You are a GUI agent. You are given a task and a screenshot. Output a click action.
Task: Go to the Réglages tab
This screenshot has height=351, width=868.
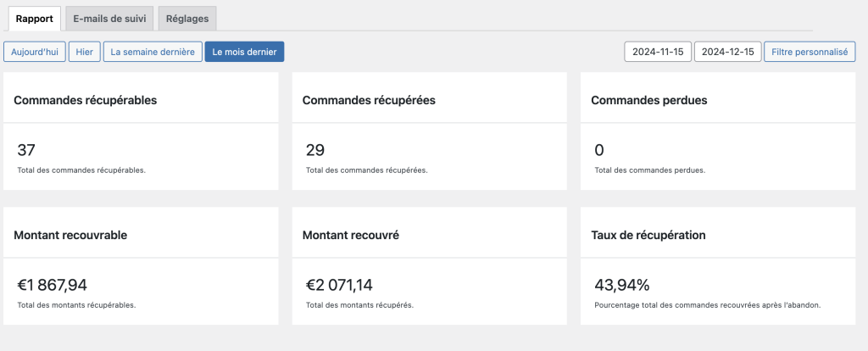(x=188, y=18)
